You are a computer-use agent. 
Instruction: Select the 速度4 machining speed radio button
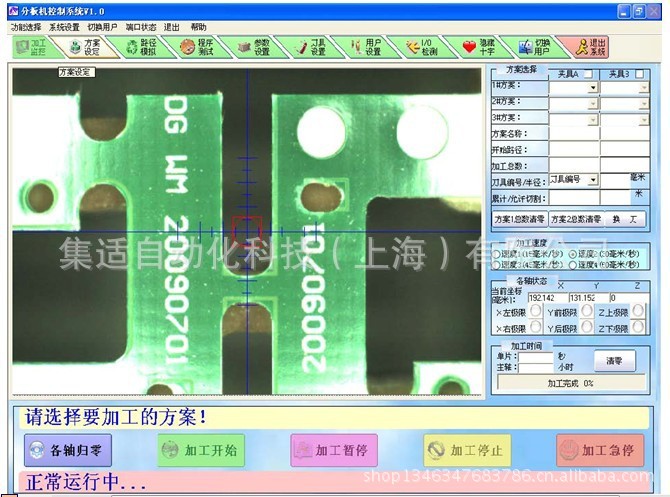(572, 265)
